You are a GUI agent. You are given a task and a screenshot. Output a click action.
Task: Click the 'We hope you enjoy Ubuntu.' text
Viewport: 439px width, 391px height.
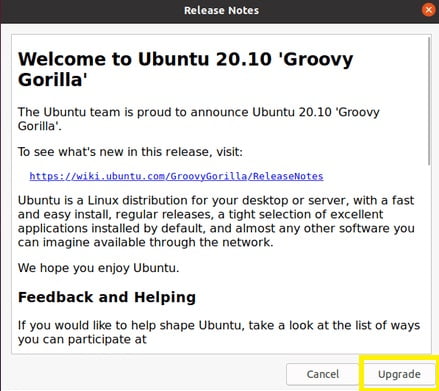click(x=98, y=268)
